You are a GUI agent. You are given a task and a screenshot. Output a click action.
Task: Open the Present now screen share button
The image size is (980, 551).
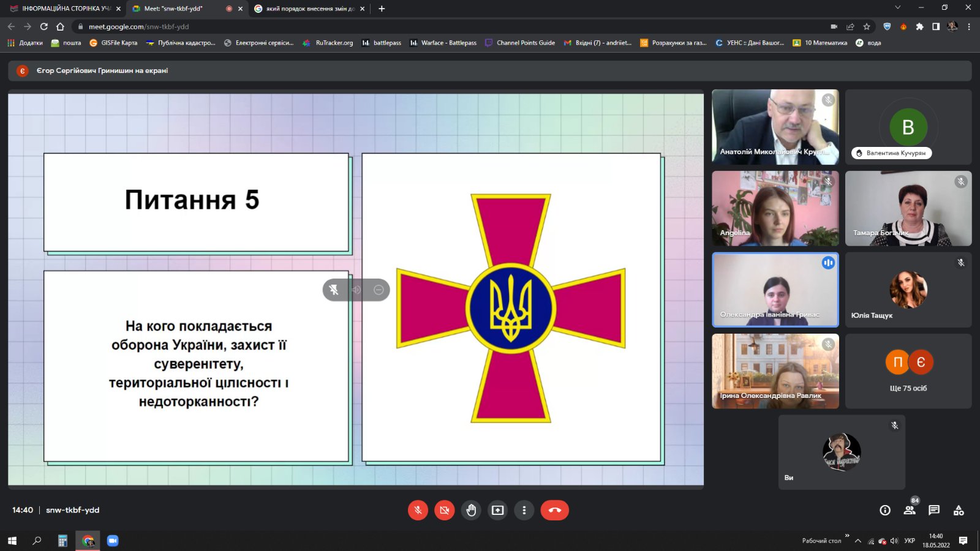(498, 510)
